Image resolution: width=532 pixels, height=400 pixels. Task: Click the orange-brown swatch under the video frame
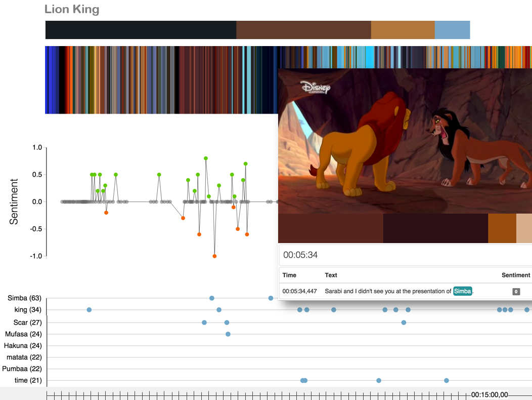point(502,228)
